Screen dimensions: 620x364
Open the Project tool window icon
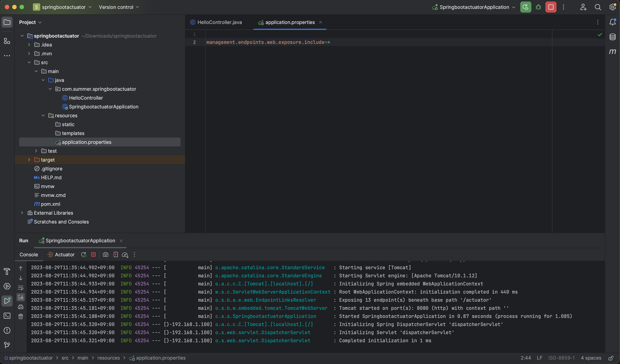(x=7, y=22)
